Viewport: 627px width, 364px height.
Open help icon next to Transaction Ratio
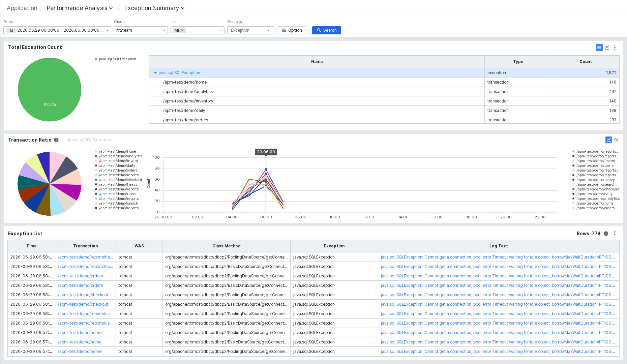56,140
